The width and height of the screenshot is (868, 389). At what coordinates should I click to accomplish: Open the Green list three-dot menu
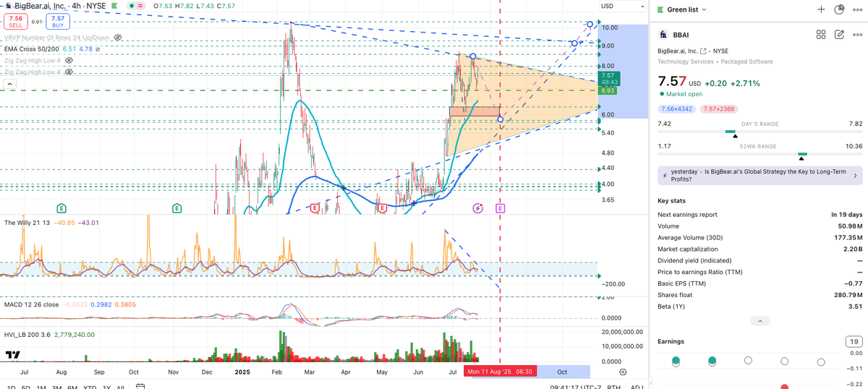coord(858,9)
